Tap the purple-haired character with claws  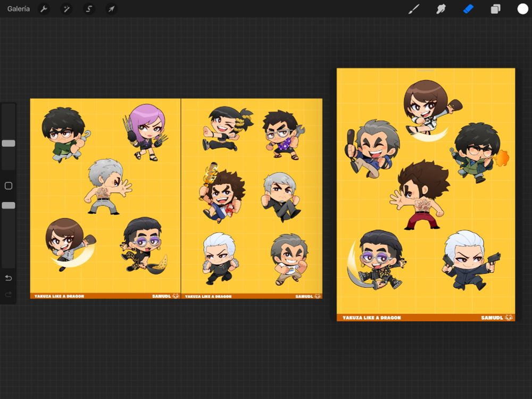(146, 132)
